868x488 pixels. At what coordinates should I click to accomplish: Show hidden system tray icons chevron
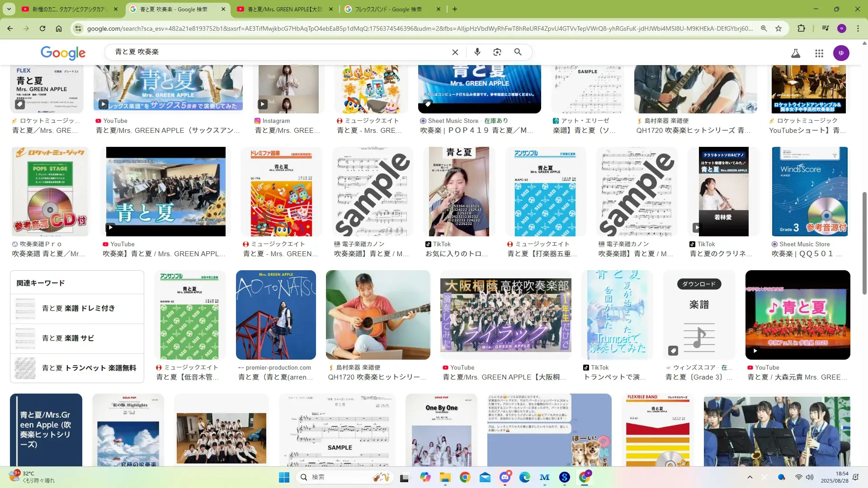click(x=750, y=477)
